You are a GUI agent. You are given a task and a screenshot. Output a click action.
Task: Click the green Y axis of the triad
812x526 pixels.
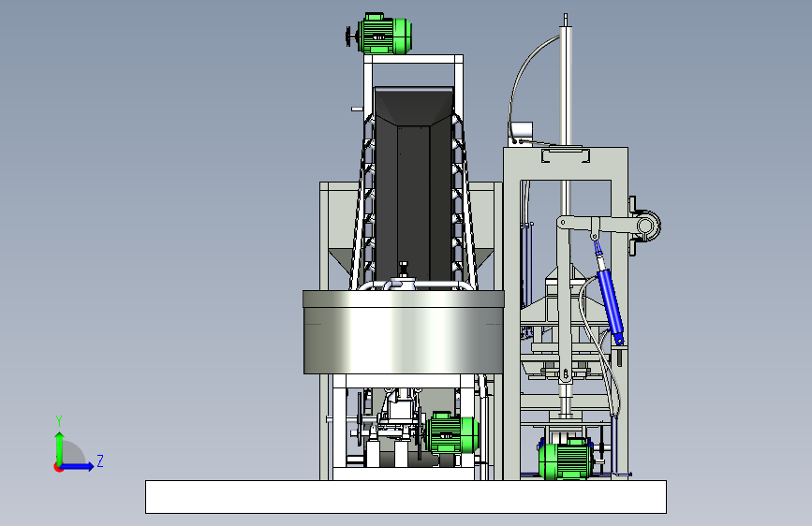59,447
